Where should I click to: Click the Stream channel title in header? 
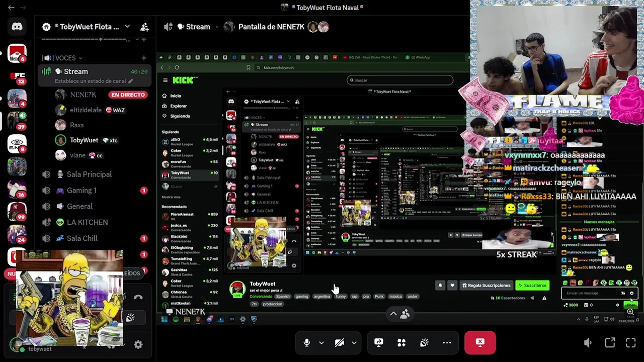(x=198, y=27)
